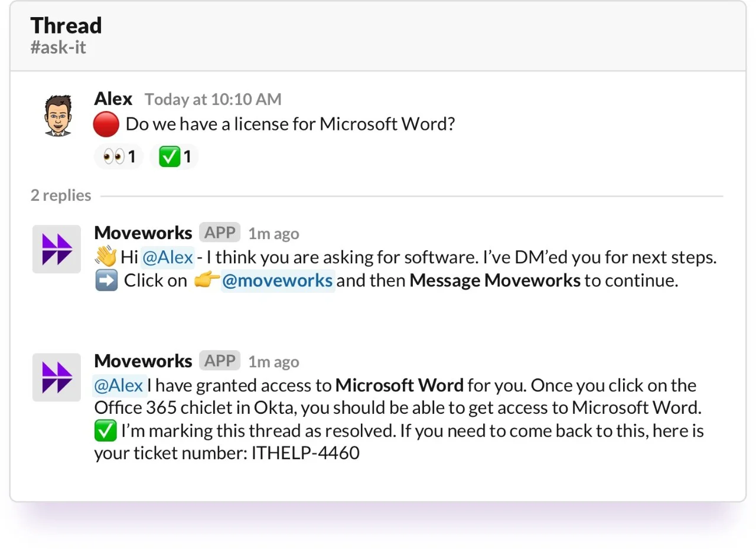Screen dimensions: 756x549
Task: Click the Moveworks sender name
Action: pos(143,232)
